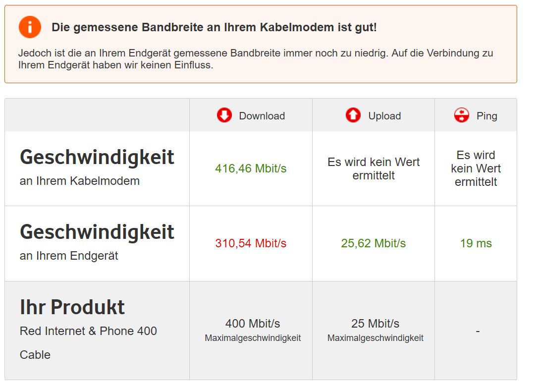Click the orange info icon in the banner
The image size is (536, 392).
[30, 27]
